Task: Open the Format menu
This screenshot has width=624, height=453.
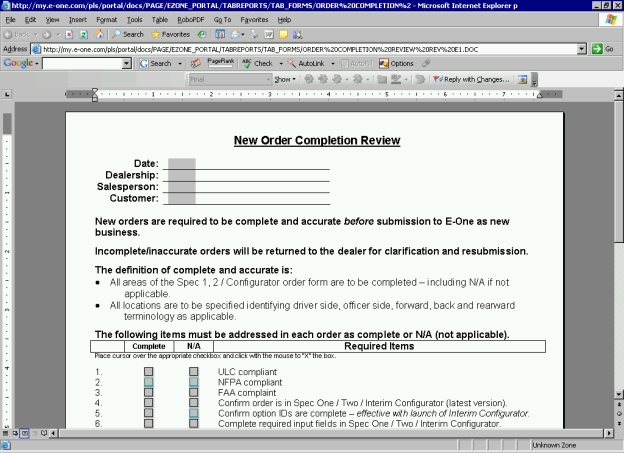Action: [106, 20]
